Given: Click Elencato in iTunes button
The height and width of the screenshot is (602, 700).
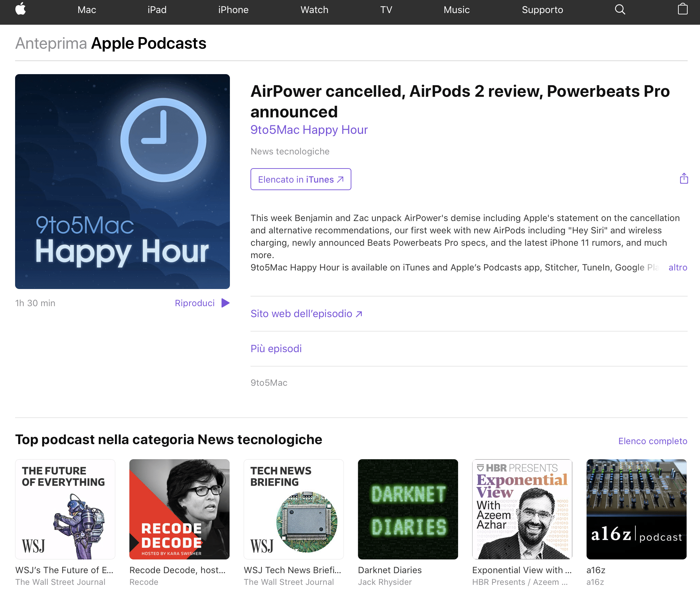Looking at the screenshot, I should pos(301,179).
